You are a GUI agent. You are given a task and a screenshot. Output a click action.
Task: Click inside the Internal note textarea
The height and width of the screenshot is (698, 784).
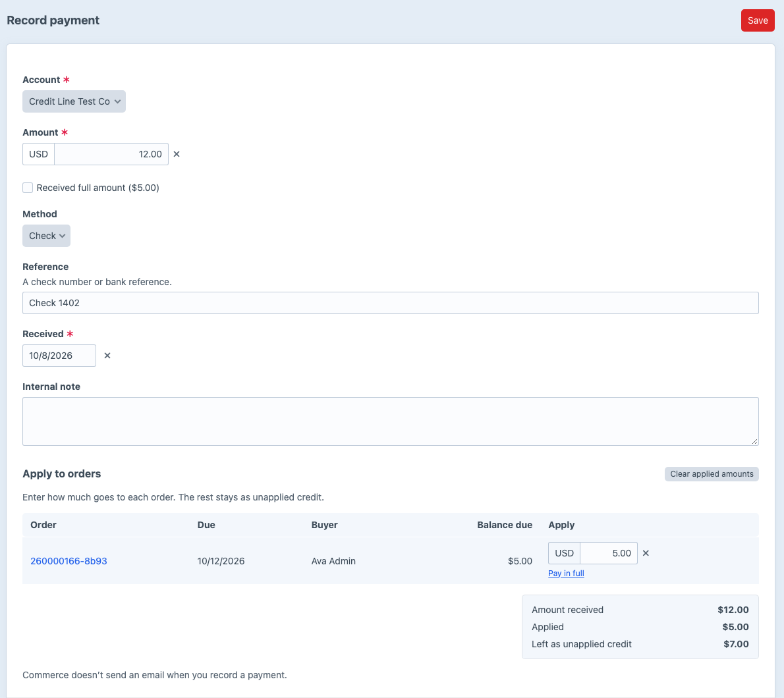(391, 421)
